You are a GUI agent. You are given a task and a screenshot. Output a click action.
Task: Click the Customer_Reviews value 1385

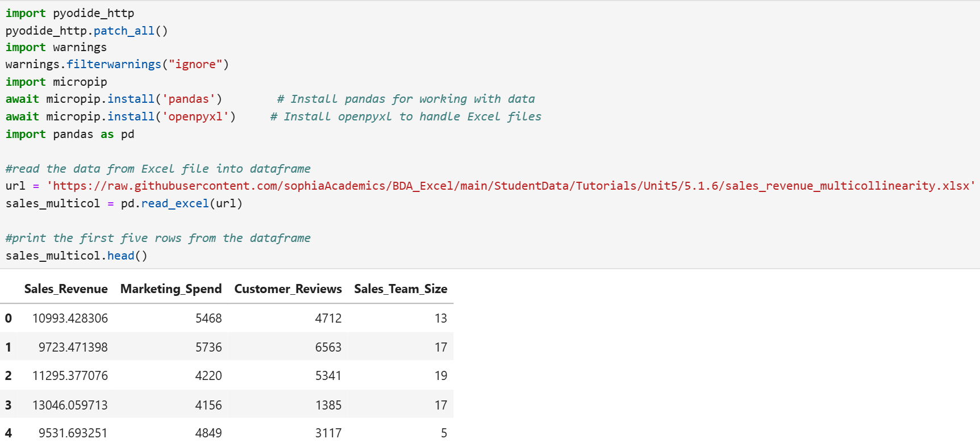coord(328,406)
